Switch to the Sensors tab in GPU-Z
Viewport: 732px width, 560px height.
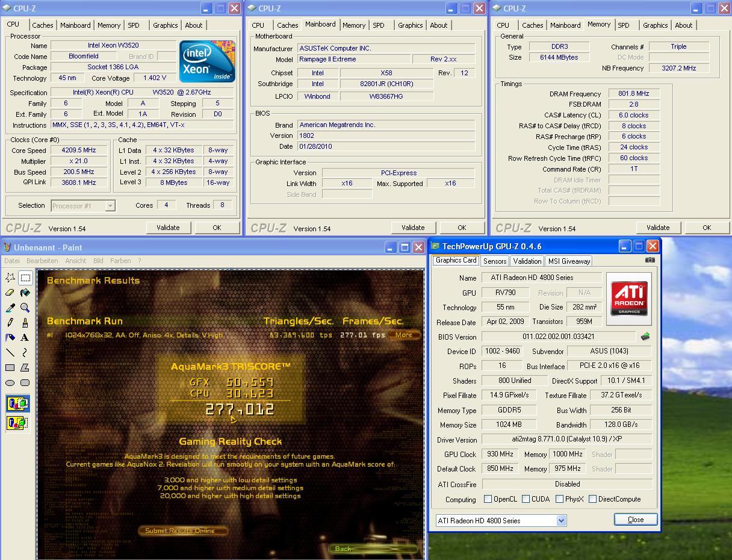click(x=495, y=261)
